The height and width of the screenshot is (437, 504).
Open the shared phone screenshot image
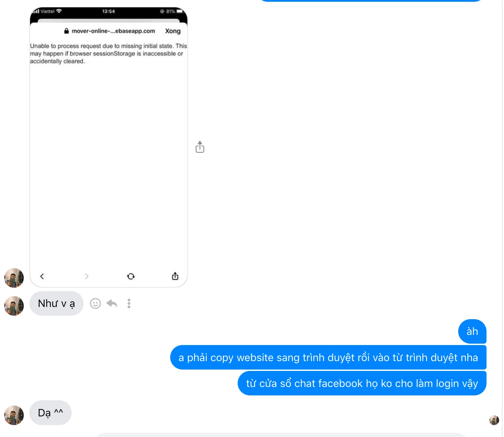(x=109, y=147)
